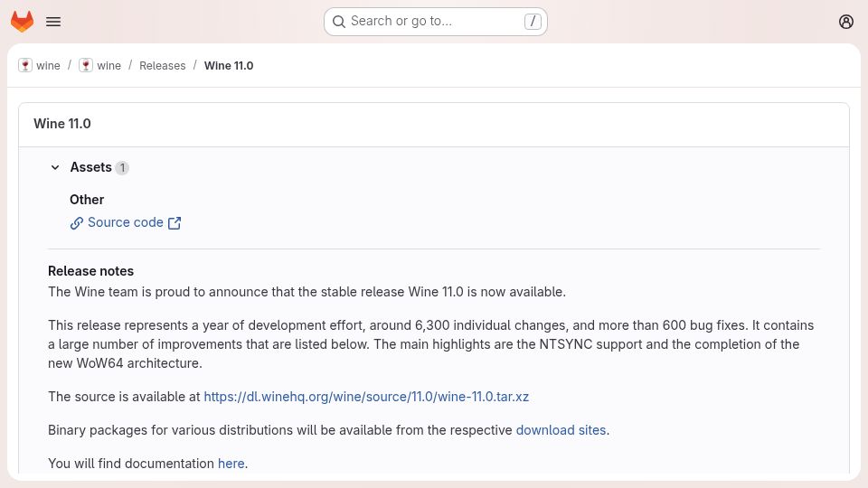Follow the download sites link
This screenshot has width=868, height=488.
click(561, 430)
